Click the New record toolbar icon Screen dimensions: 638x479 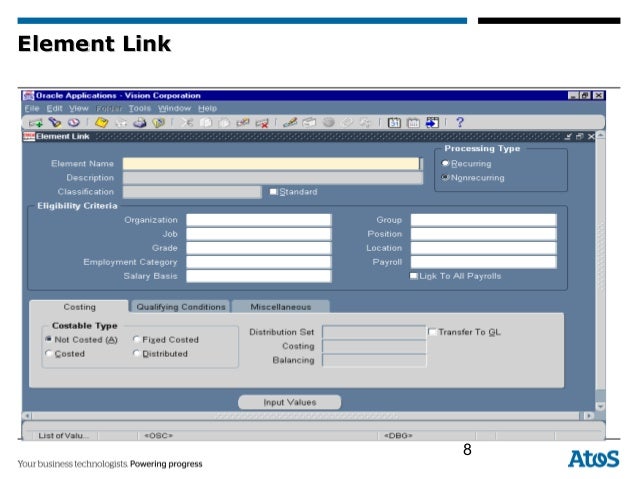click(x=36, y=122)
